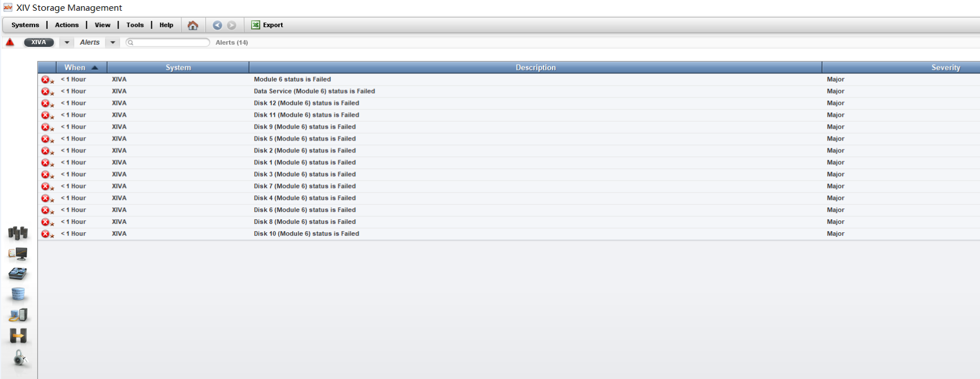Screen dimensions: 980x379
Task: Open the Monitor calendar-and-chart sidebar icon
Action: tap(18, 254)
